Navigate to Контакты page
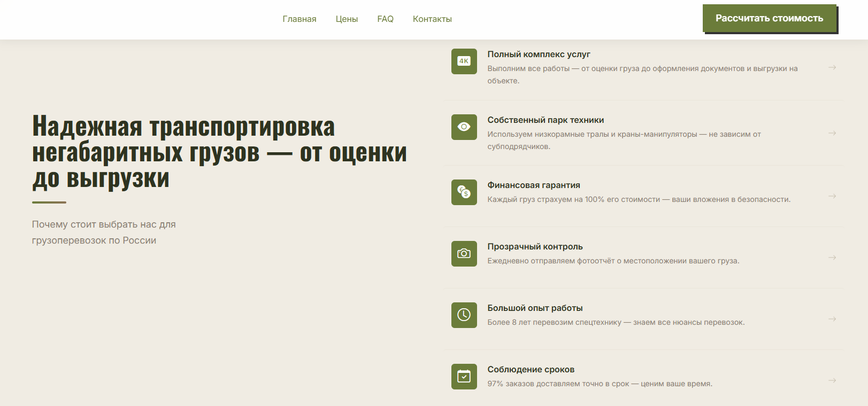This screenshot has width=868, height=406. pos(432,19)
